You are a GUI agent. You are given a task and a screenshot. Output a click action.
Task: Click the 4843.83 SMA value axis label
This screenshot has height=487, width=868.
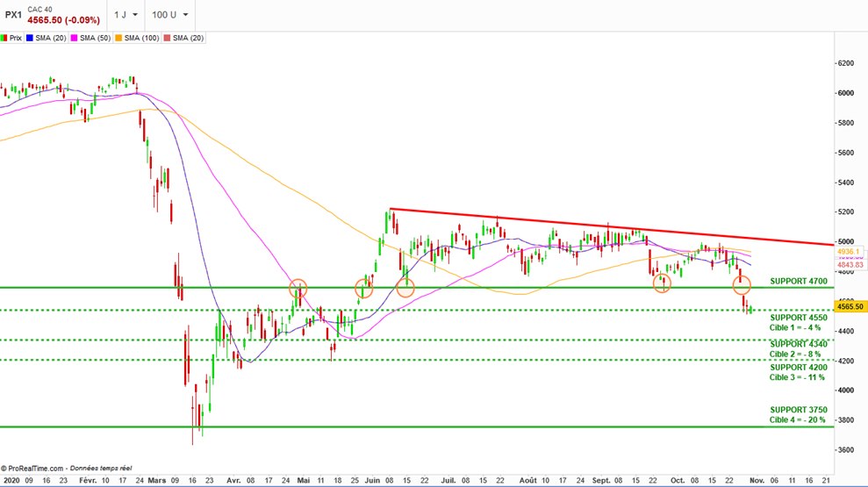(x=850, y=264)
